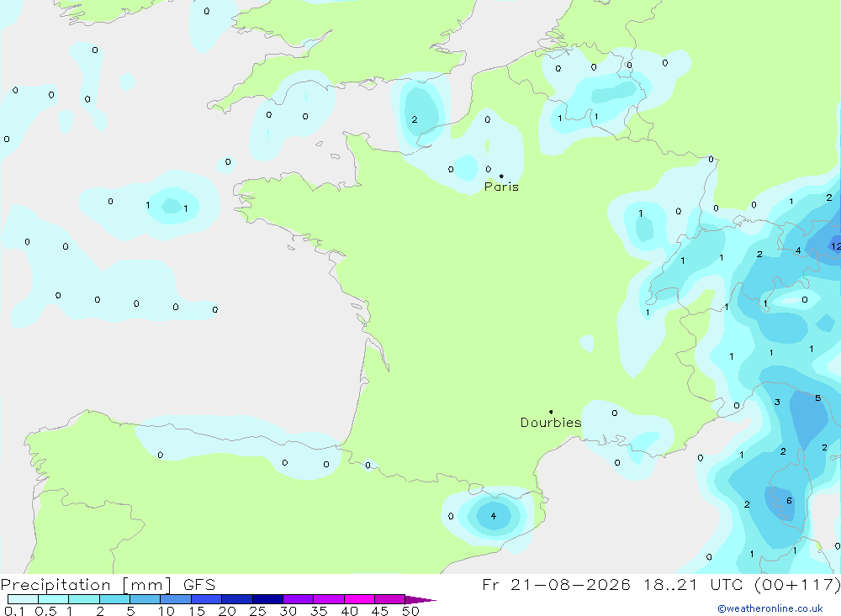
Task: Click the legend swatch between 35 and 40
Action: tap(328, 599)
